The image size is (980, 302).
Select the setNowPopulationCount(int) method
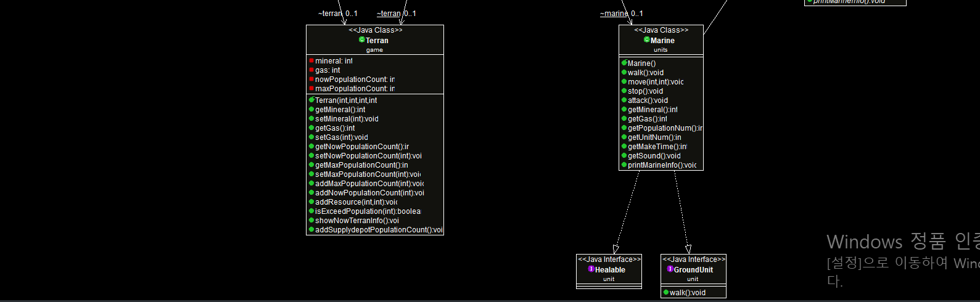[368, 156]
